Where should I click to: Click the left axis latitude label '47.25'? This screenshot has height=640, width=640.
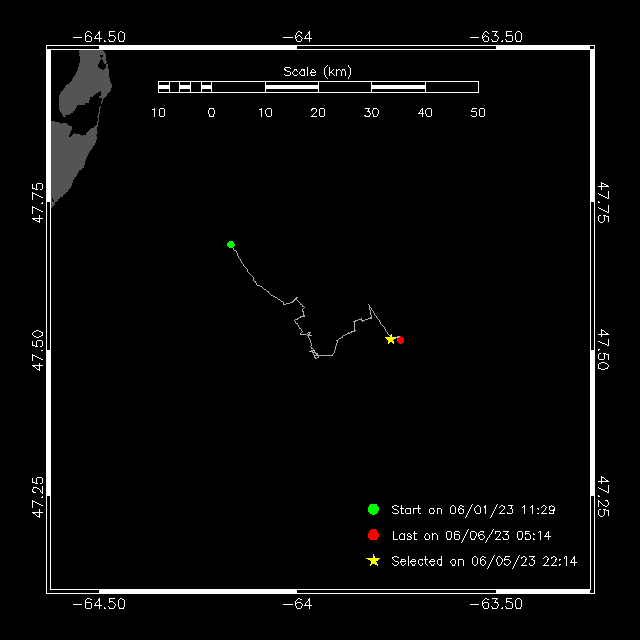[x=38, y=497]
